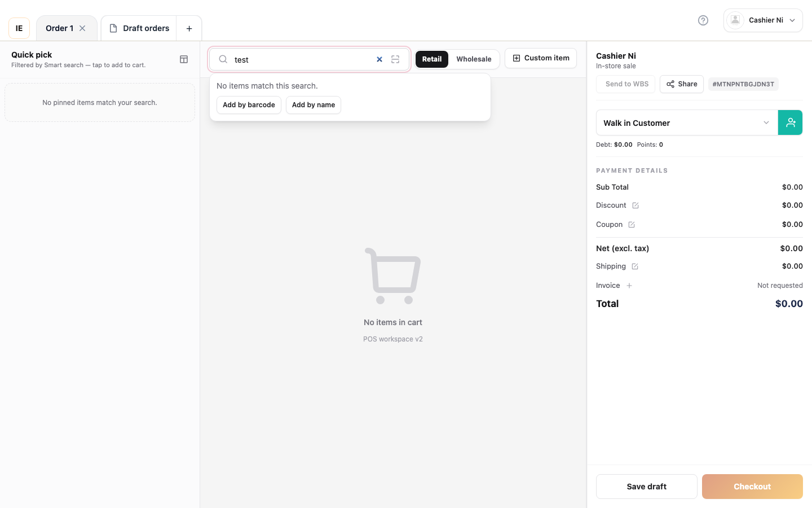812x508 pixels.
Task: Click the Add by barcode button
Action: pos(249,105)
